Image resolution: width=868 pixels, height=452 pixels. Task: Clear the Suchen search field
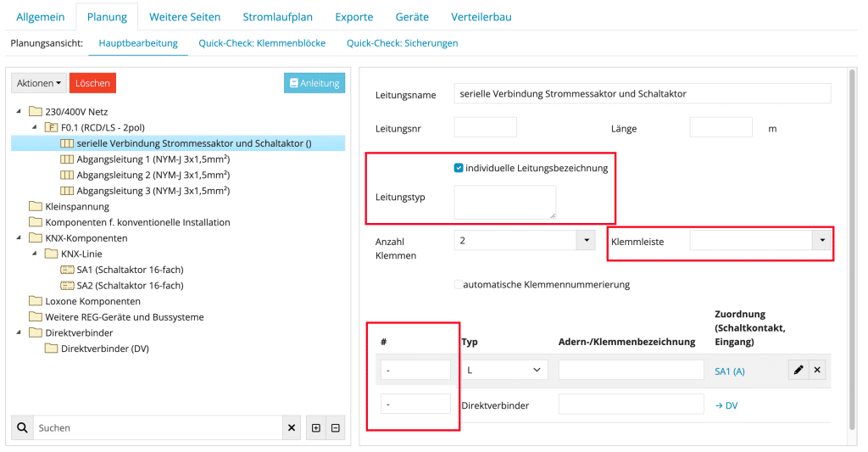pos(292,427)
